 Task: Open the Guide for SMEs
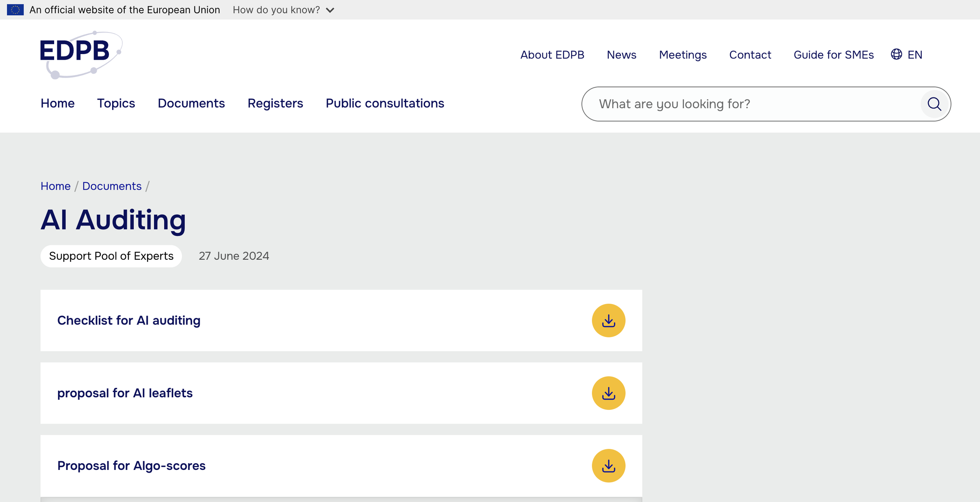coord(833,55)
